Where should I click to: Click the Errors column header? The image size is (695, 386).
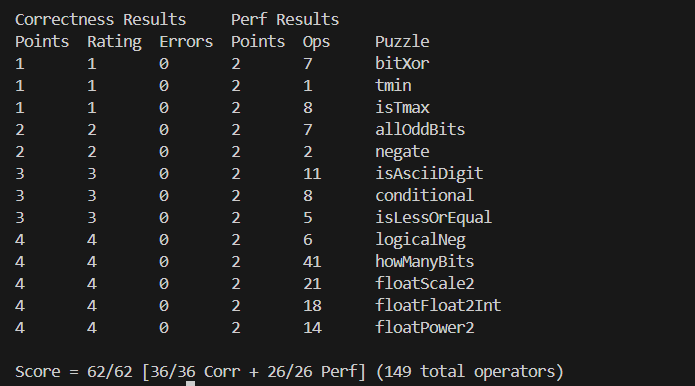186,42
